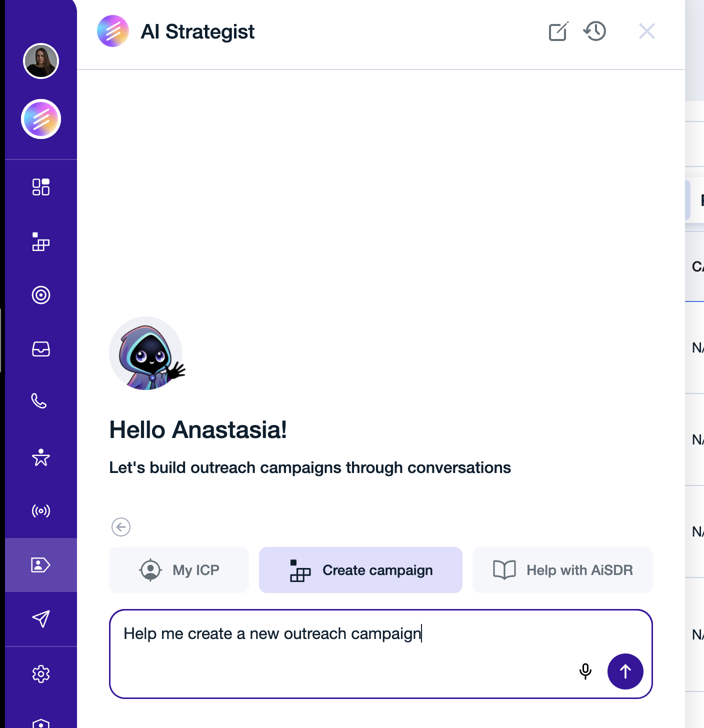Image resolution: width=704 pixels, height=728 pixels.
Task: Click the waving hooded mascot avatar
Action: [147, 353]
